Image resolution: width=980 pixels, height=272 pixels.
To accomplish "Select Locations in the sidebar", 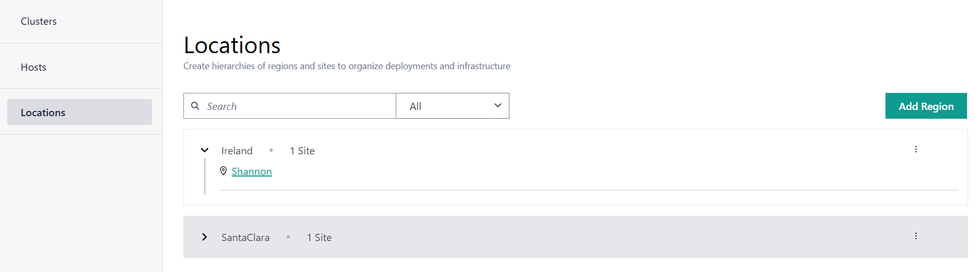I will tap(43, 113).
